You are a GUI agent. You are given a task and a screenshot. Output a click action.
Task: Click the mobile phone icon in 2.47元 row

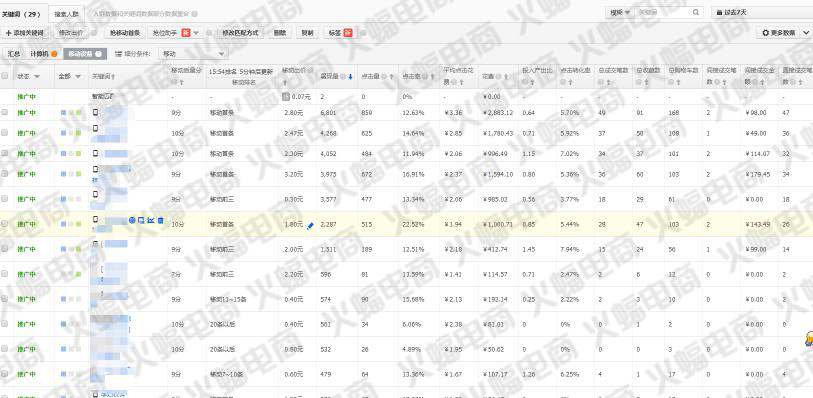[95, 128]
